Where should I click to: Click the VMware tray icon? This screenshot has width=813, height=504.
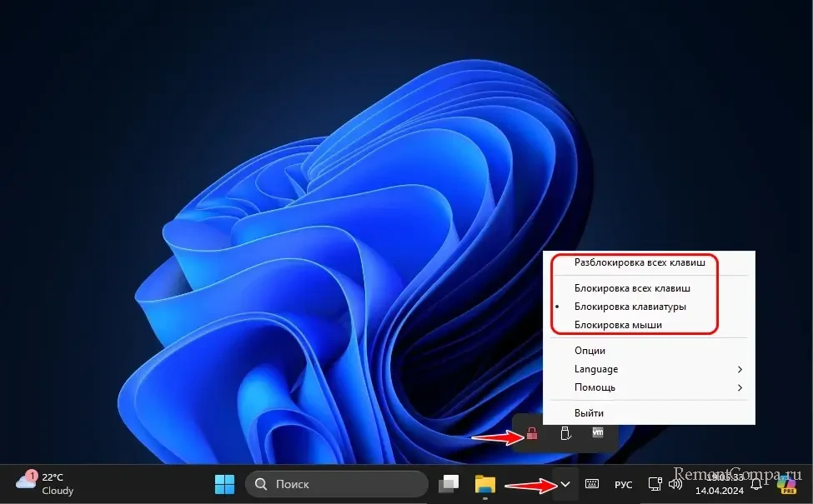point(598,433)
